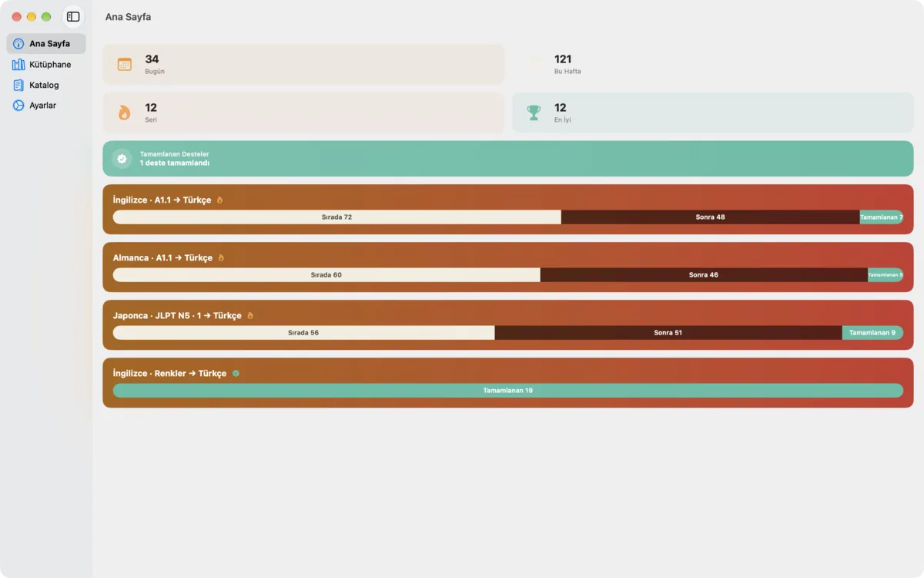Click the Sonra 46 progress segment

click(704, 275)
